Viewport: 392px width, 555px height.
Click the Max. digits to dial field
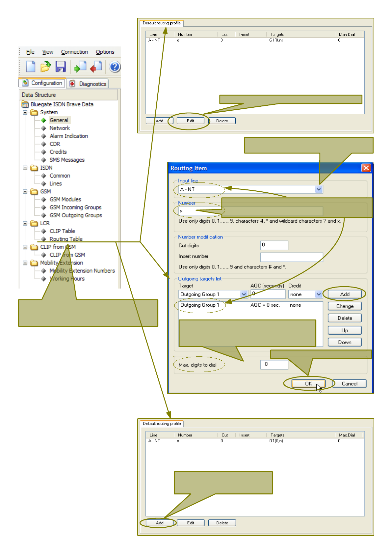pos(274,364)
